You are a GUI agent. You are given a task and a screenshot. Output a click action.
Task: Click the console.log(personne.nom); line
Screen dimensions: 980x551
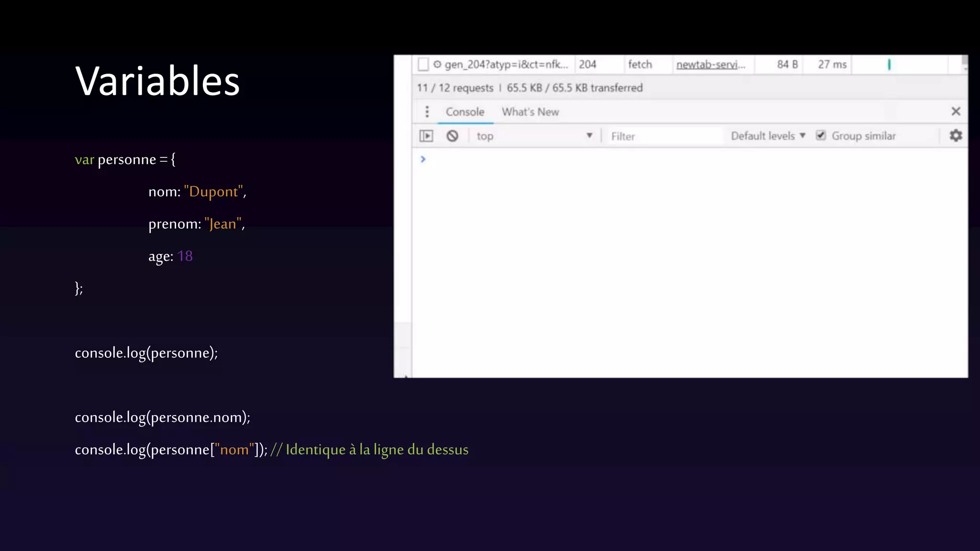[x=163, y=418]
